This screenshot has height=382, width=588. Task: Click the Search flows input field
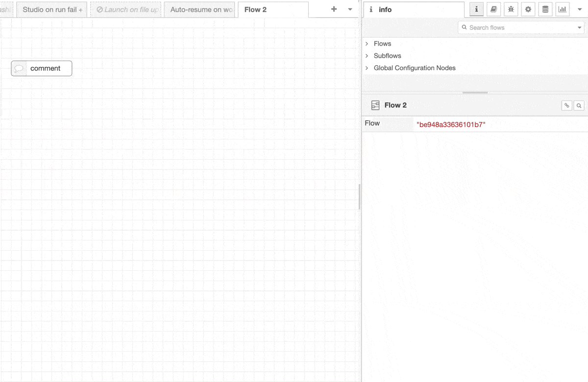[x=519, y=28]
